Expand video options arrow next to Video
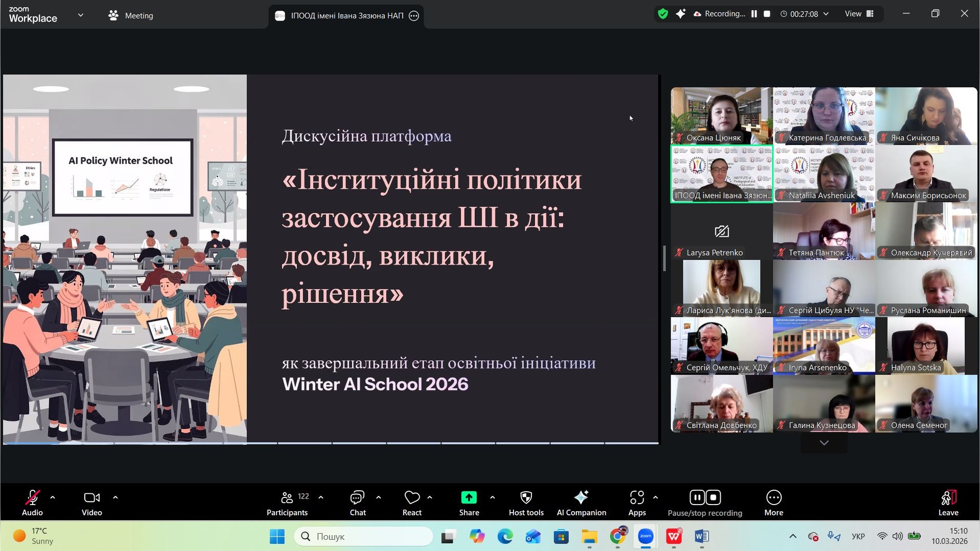980x551 pixels. 115,497
